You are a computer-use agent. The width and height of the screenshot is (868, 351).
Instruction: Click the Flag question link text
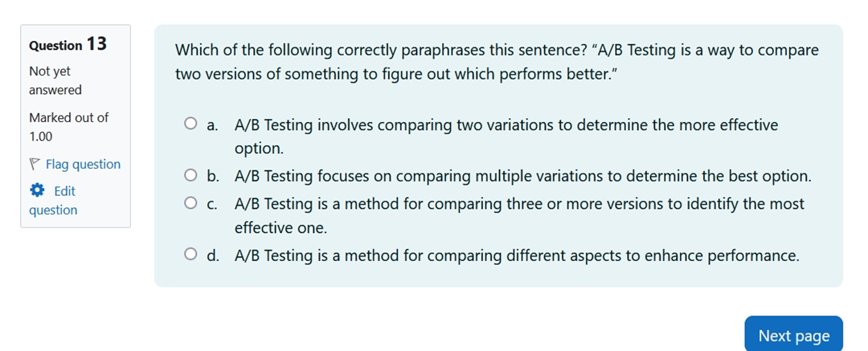pyautogui.click(x=83, y=165)
